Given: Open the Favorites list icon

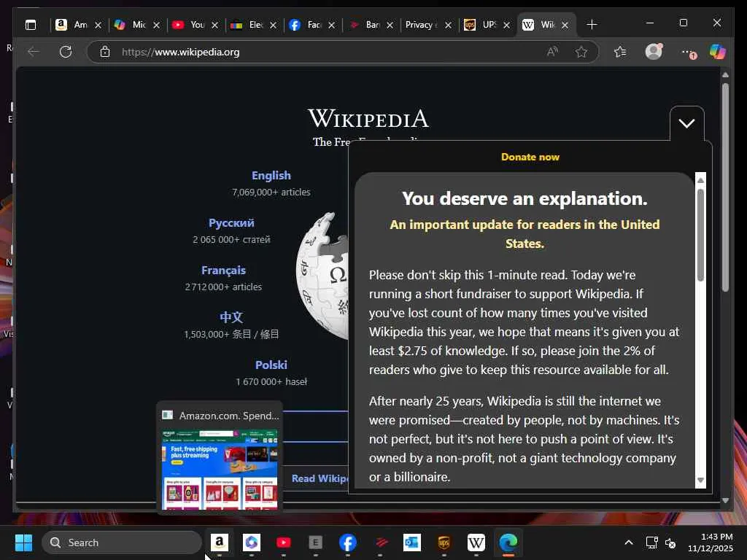Looking at the screenshot, I should (620, 52).
